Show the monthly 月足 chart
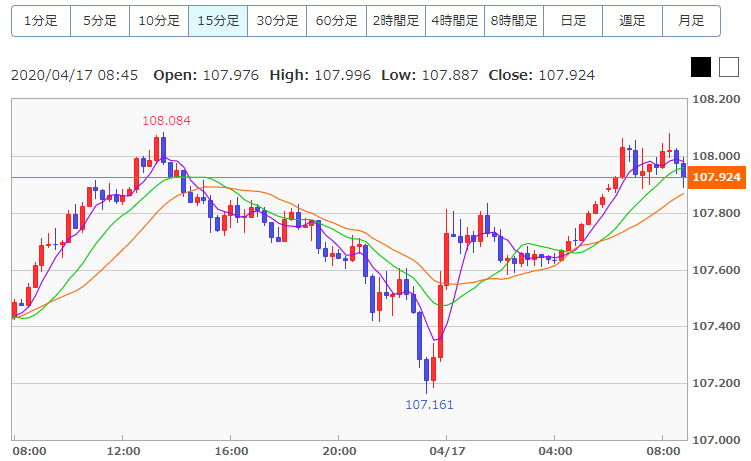Viewport: 751px width, 461px height. pyautogui.click(x=691, y=21)
